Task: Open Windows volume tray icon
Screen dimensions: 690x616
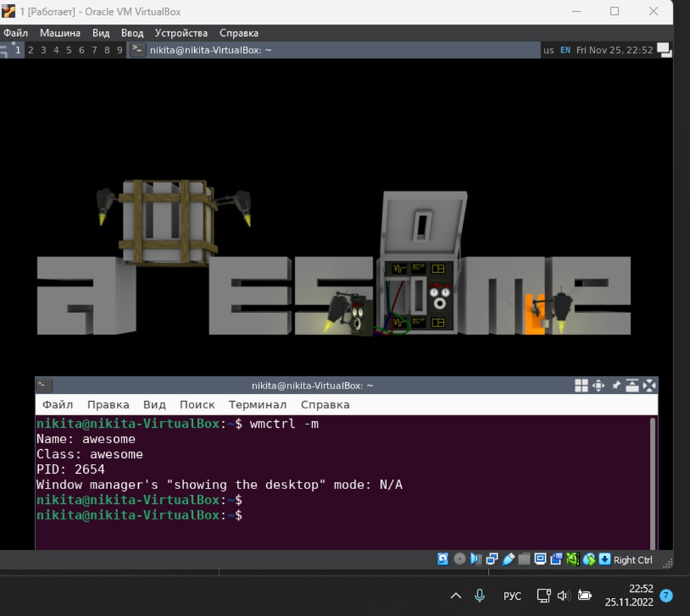Action: tap(564, 596)
